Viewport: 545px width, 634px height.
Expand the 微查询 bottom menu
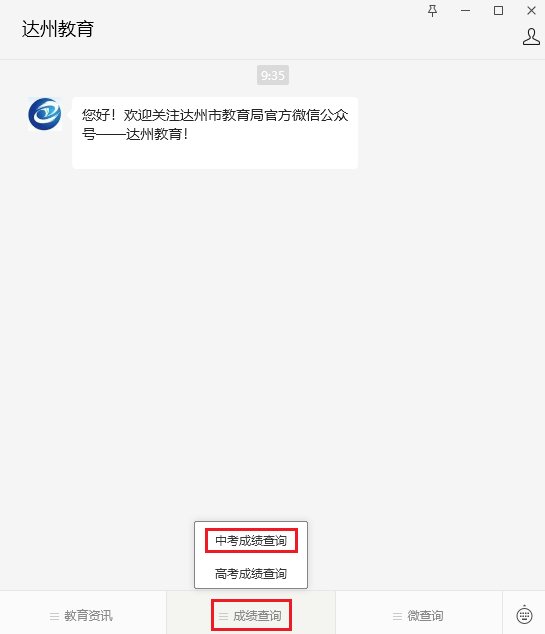[x=419, y=613]
